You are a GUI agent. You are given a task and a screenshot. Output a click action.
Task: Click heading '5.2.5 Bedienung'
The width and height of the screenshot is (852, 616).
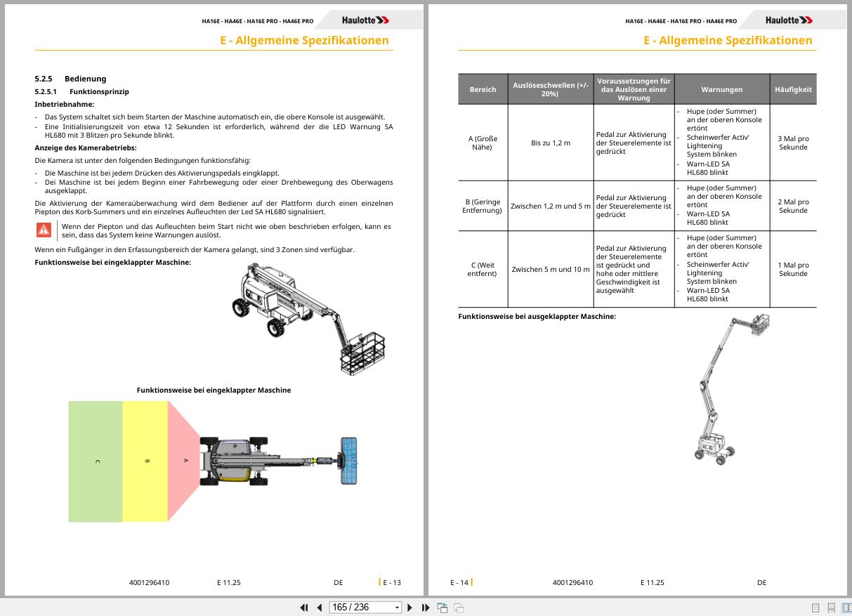[x=70, y=79]
